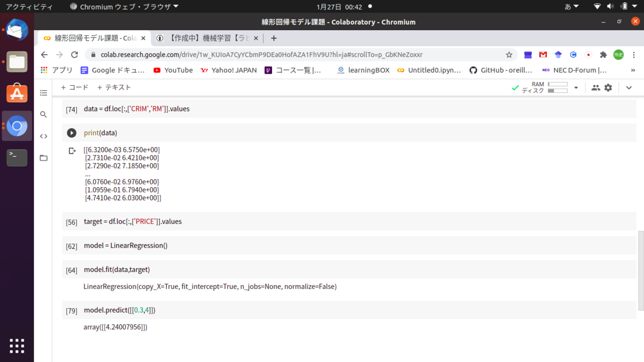Click cell model = LinearRegression() code
The height and width of the screenshot is (362, 644).
pyautogui.click(x=126, y=246)
